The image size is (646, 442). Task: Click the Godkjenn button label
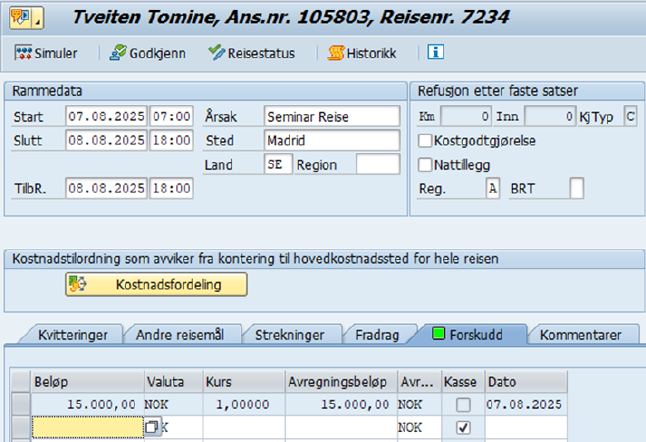point(157,53)
